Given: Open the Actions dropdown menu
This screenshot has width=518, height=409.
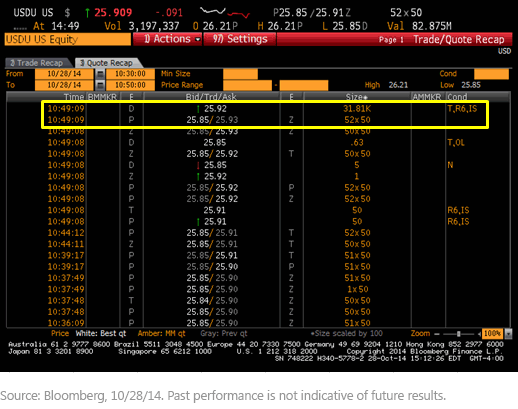Looking at the screenshot, I should pyautogui.click(x=167, y=39).
